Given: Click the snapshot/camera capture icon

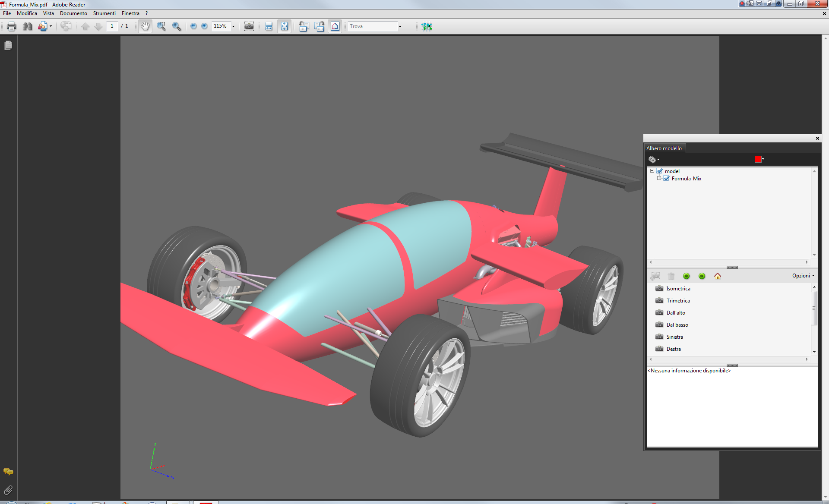Looking at the screenshot, I should [249, 26].
